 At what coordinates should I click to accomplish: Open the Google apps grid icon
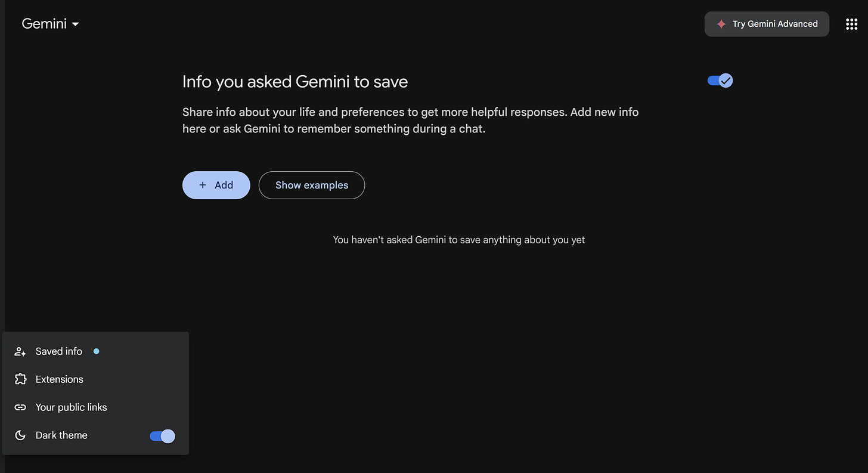coord(851,24)
